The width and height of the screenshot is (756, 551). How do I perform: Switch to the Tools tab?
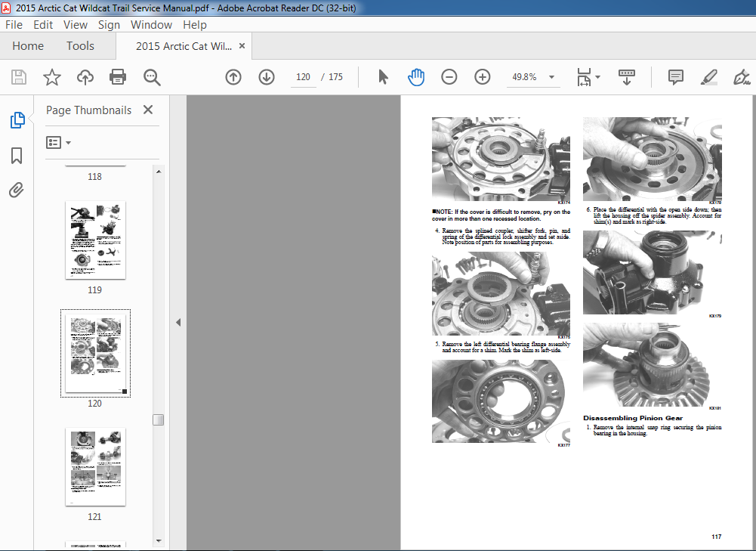80,46
